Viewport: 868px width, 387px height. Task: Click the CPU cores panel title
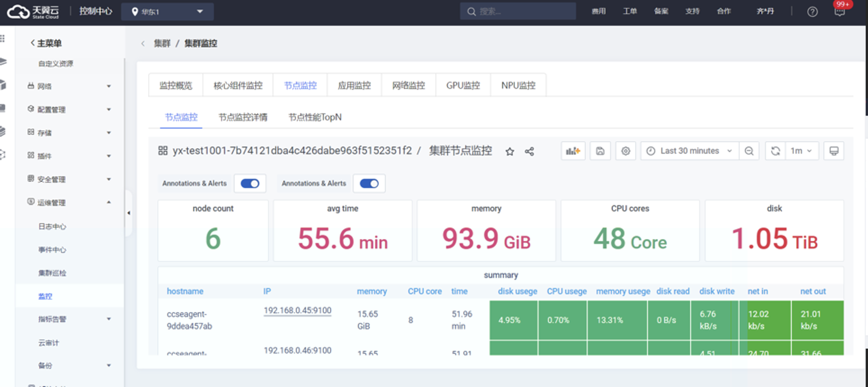(630, 208)
